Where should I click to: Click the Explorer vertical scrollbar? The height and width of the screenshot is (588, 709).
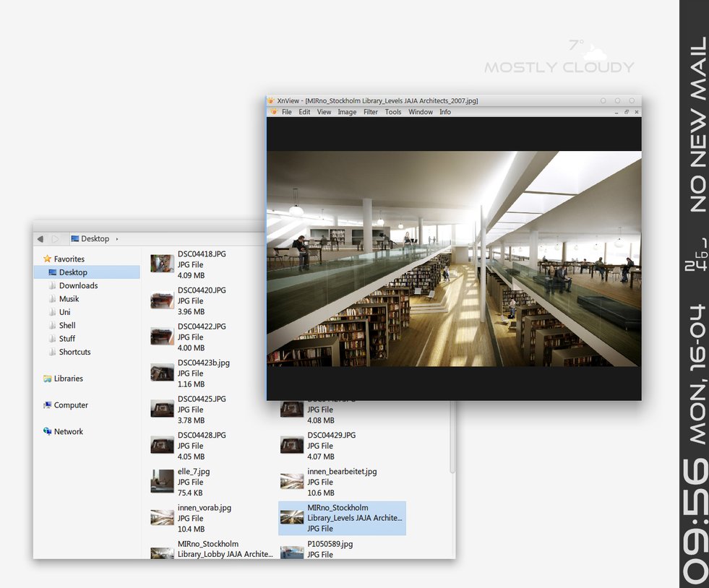[452, 438]
